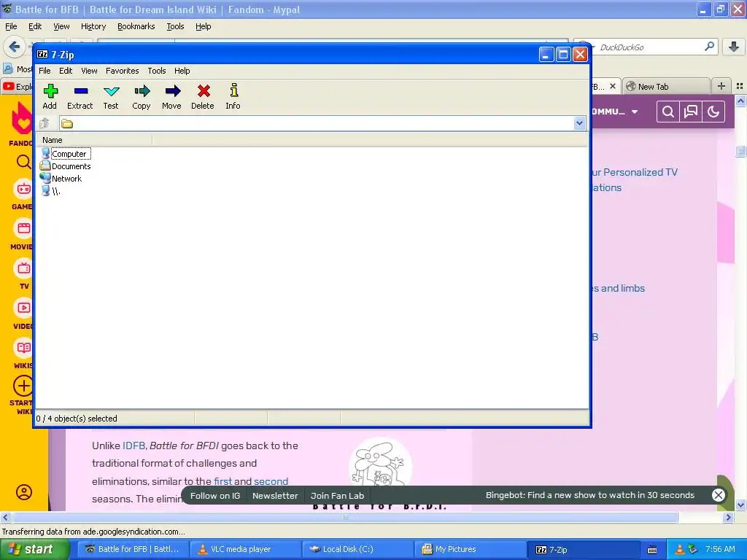Viewport: 747px width, 560px height.
Task: Switch to VLC media player in taskbar
Action: tap(245, 549)
